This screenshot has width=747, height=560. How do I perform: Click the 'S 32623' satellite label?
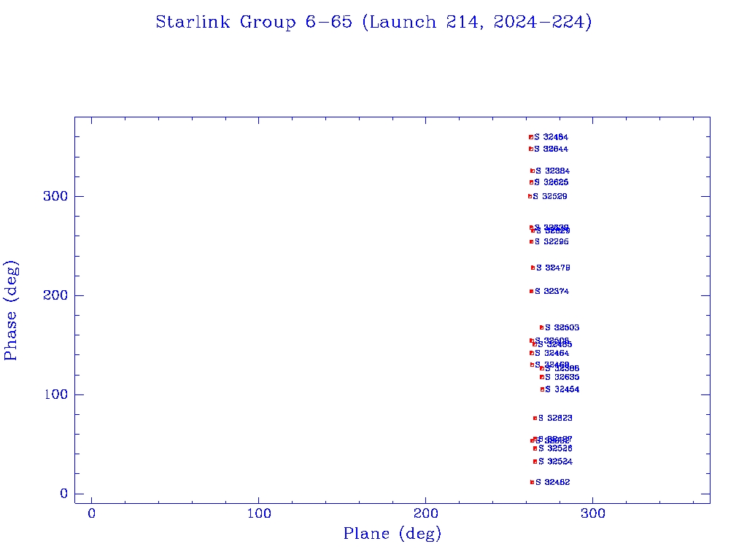point(555,418)
